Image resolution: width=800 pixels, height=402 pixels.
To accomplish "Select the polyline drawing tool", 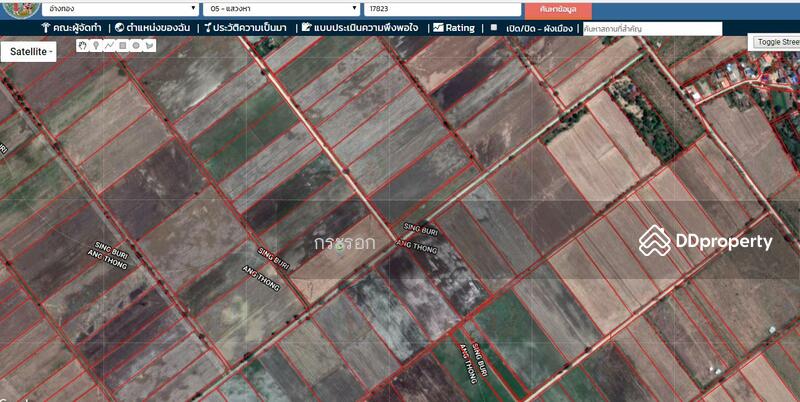I will click(109, 45).
